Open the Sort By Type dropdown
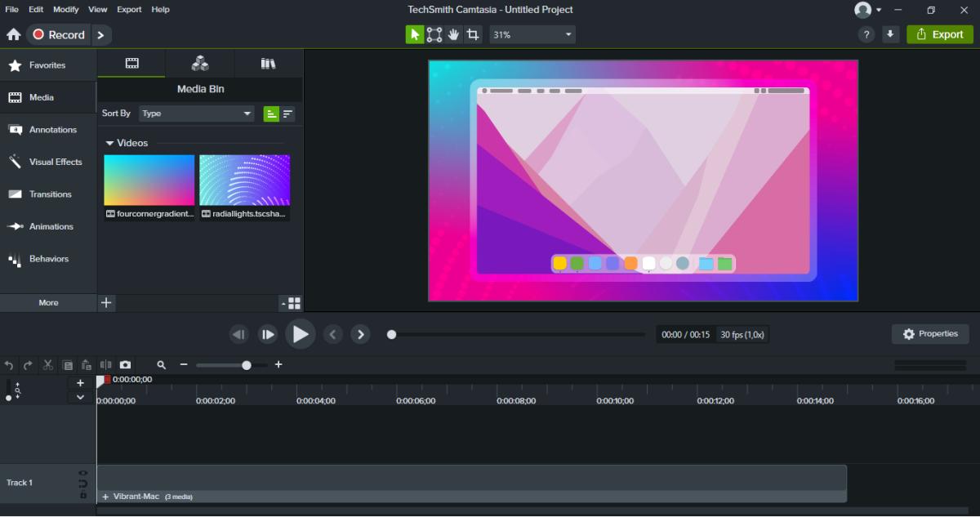Screen dimensions: 980x517 point(196,114)
